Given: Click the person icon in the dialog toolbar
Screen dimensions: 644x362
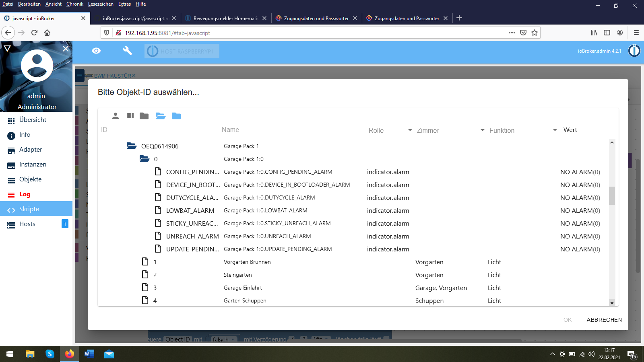Looking at the screenshot, I should tap(116, 116).
